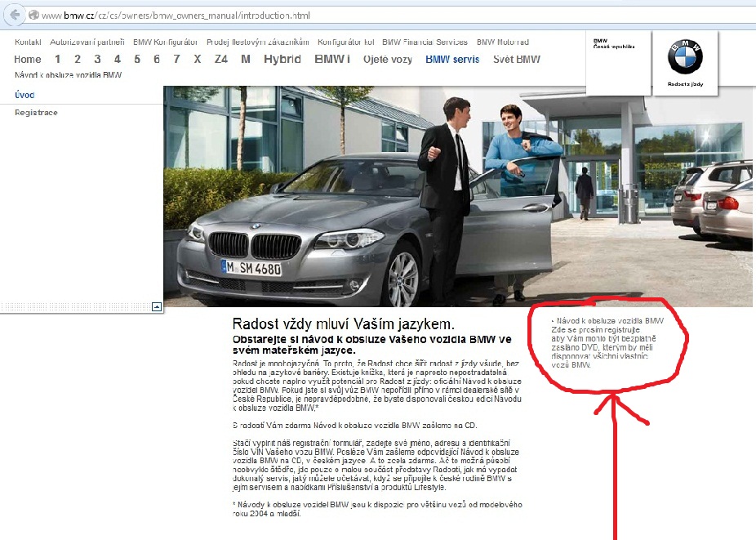Viewport: 756px width, 540px height.
Task: Open BMW Financial Services link
Action: (425, 42)
